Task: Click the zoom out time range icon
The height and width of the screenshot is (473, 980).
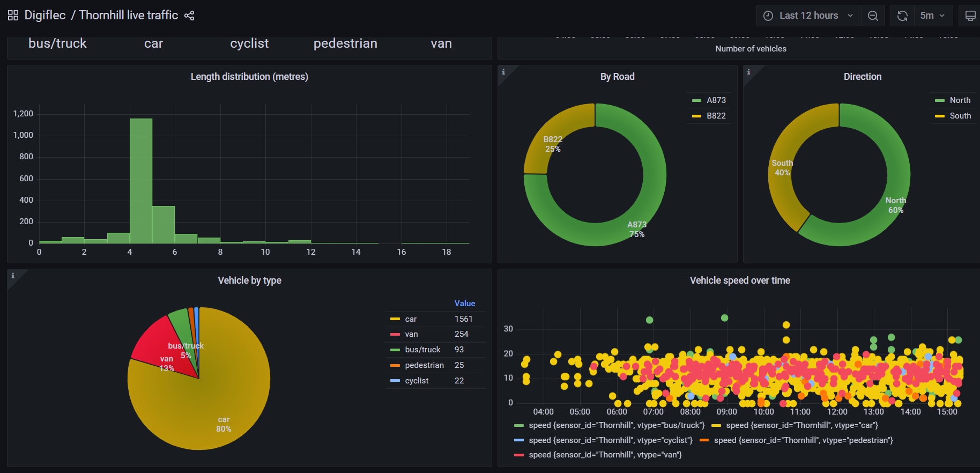Action: click(873, 16)
